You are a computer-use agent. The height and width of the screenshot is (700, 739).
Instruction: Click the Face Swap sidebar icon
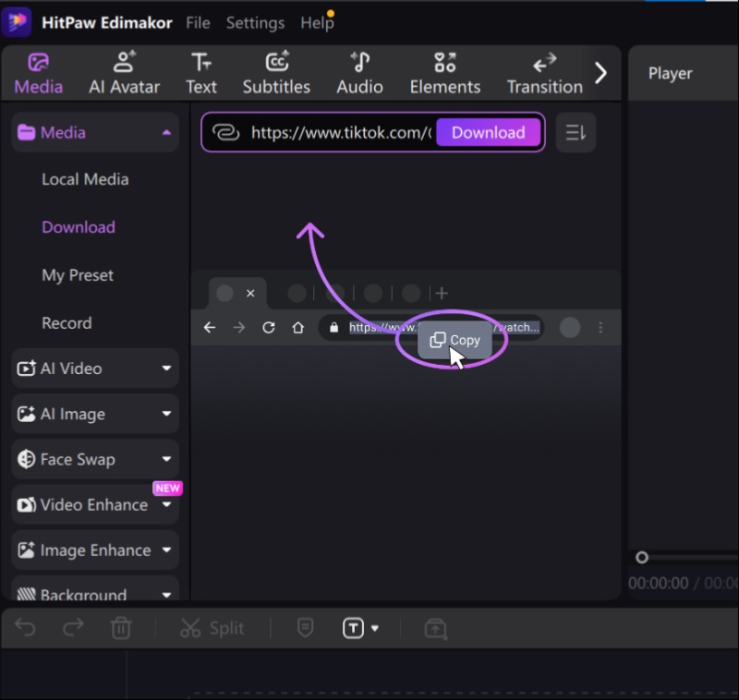tap(26, 459)
